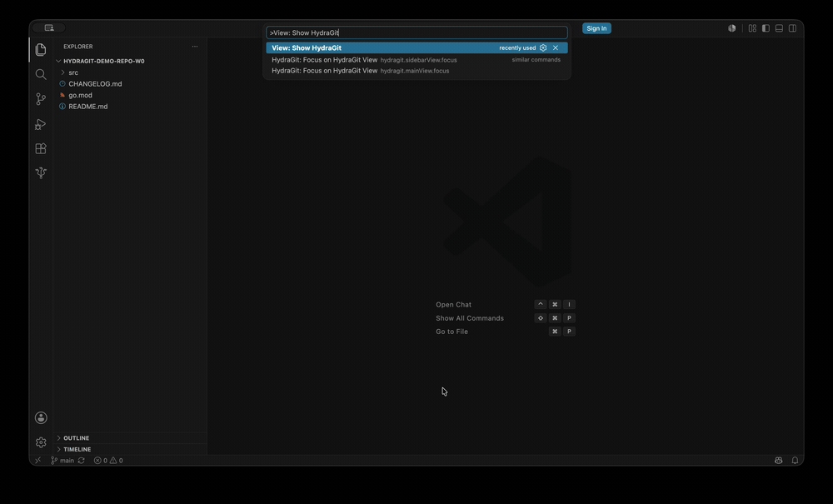This screenshot has height=504, width=833.
Task: Open the notifications bell icon
Action: coord(795,461)
